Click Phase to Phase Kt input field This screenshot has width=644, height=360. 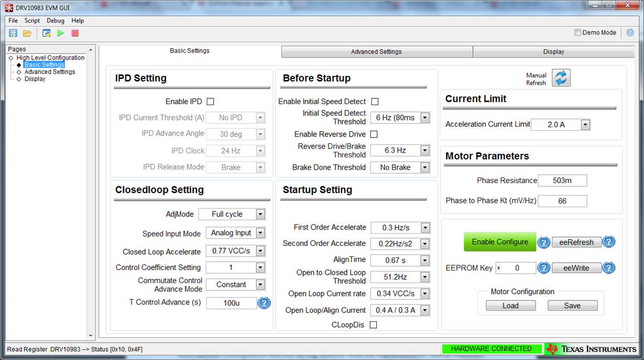coord(562,201)
